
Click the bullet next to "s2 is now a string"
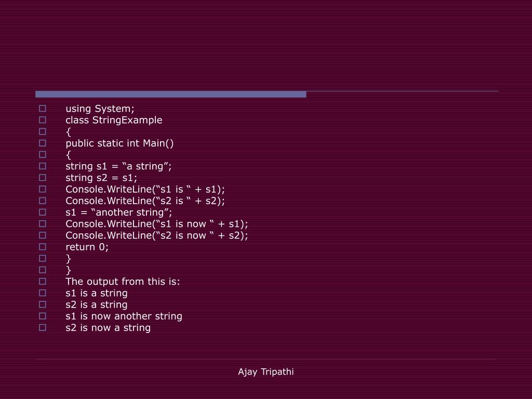(x=43, y=328)
